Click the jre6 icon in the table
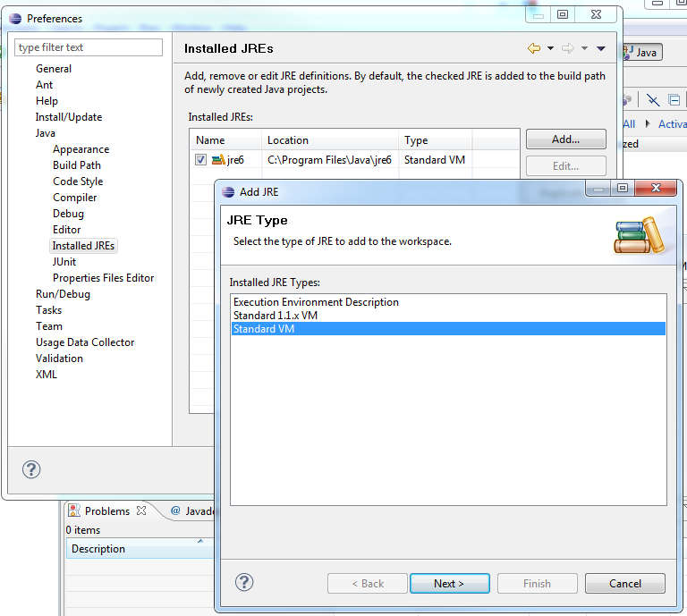This screenshot has height=616, width=687. point(218,160)
